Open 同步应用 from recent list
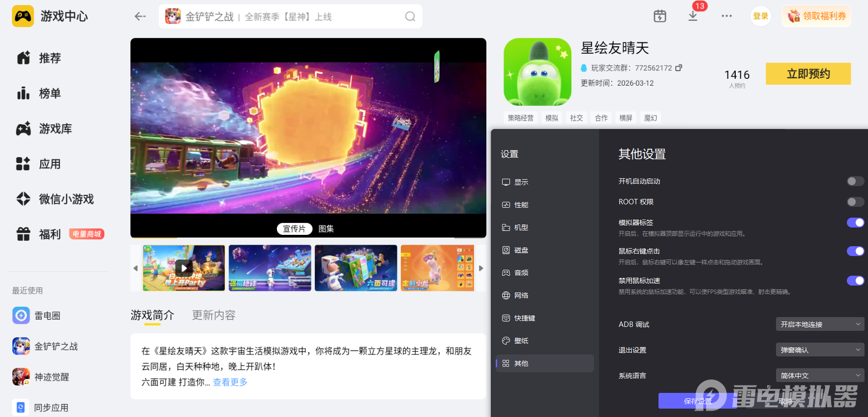Viewport: 868px width, 417px height. click(x=40, y=408)
